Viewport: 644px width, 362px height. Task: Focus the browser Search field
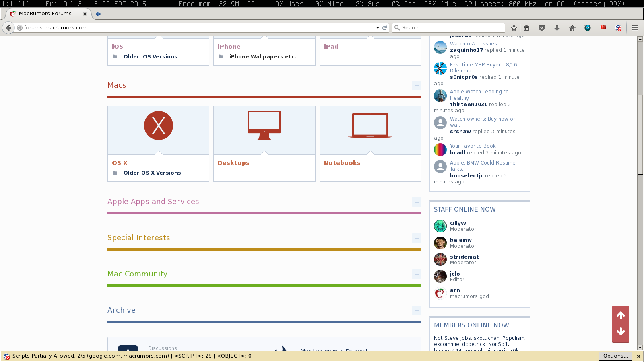(x=449, y=28)
